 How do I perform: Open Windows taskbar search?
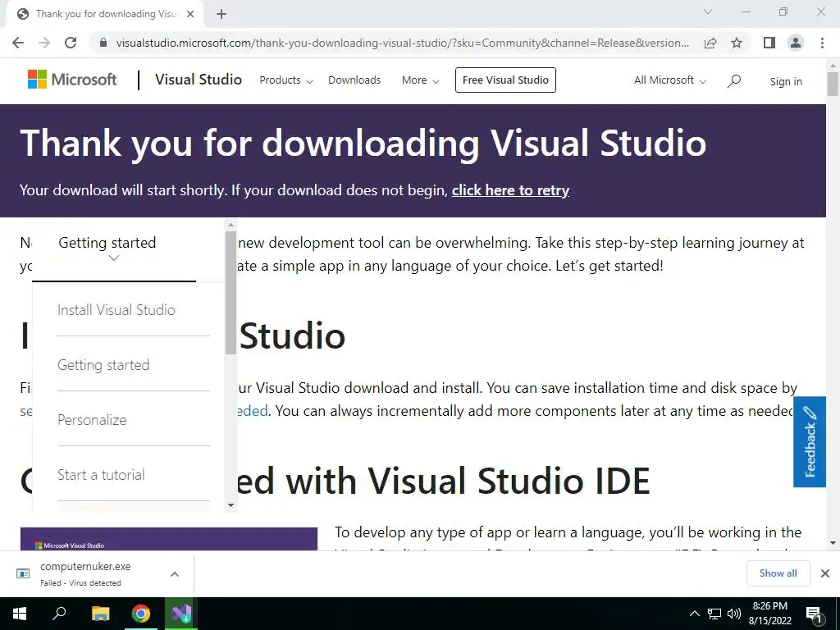[x=59, y=614]
